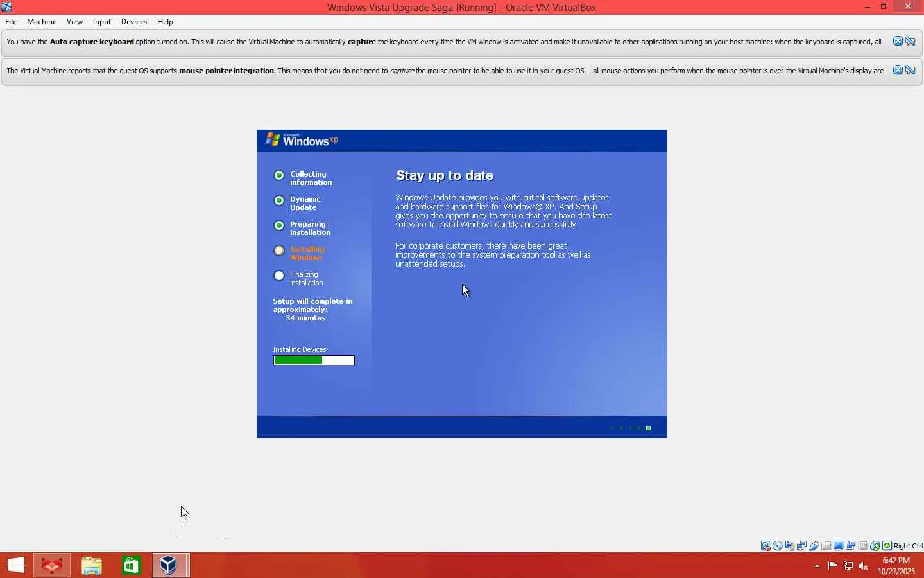The height and width of the screenshot is (578, 924).
Task: Click the '34 minutes' remaining time text
Action: [305, 318]
